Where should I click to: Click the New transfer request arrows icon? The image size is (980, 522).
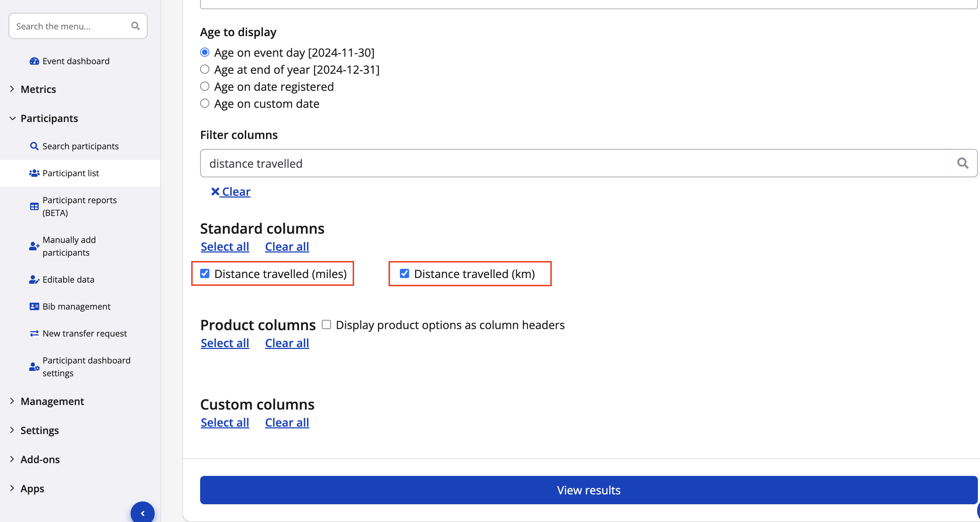[x=34, y=333]
